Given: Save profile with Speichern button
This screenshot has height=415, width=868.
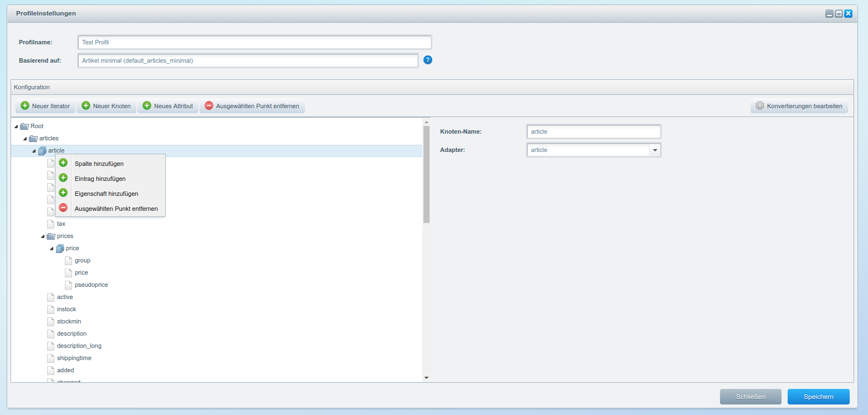Looking at the screenshot, I should coord(819,397).
